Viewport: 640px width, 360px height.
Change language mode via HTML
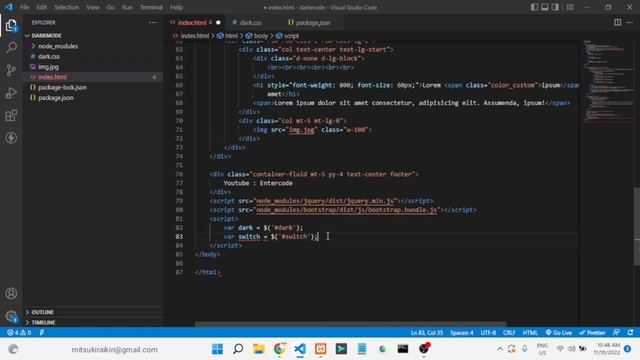530,333
